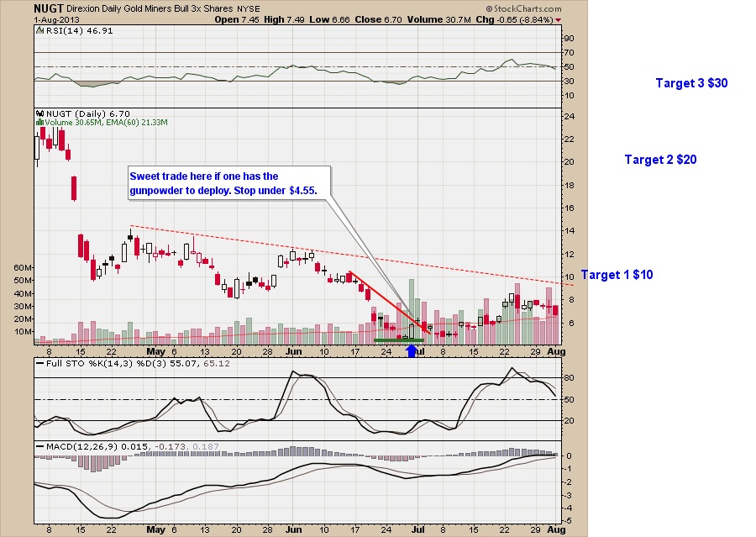Image resolution: width=756 pixels, height=537 pixels.
Task: Click the Volume 30.65M, EMA(60) 21.33M legend
Action: click(106, 123)
